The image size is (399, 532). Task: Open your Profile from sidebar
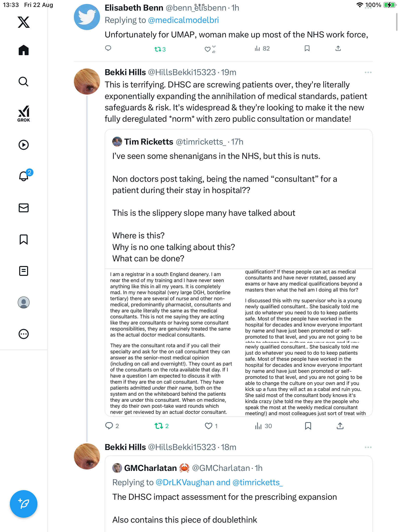pyautogui.click(x=24, y=302)
